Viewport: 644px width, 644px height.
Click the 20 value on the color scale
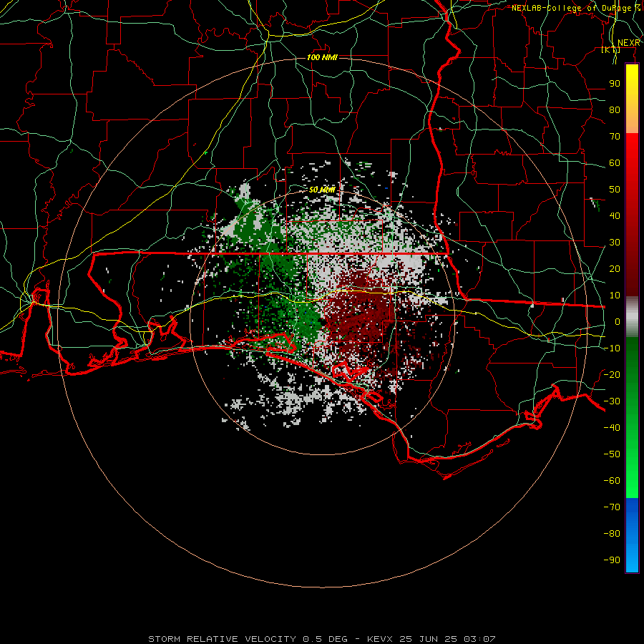(x=615, y=268)
